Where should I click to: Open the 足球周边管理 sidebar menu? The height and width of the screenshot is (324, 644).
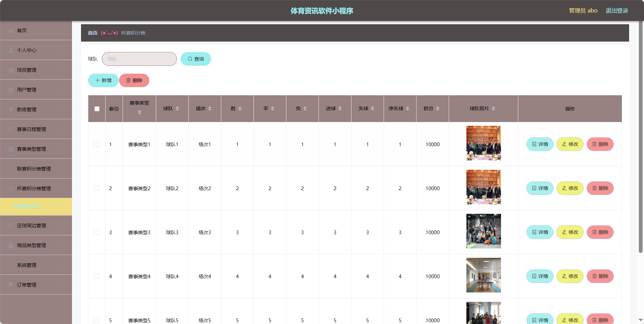[x=36, y=226]
